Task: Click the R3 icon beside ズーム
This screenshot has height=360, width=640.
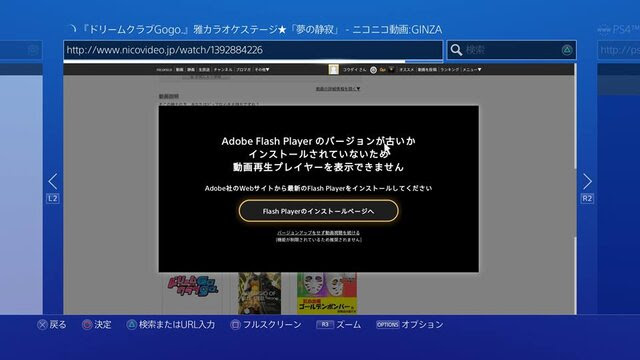Action: pyautogui.click(x=325, y=324)
